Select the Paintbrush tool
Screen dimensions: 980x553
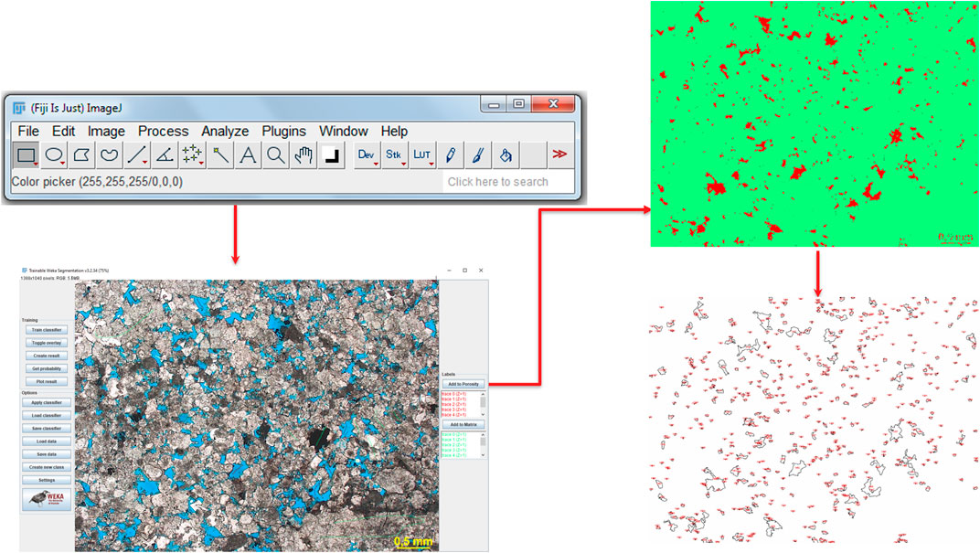pyautogui.click(x=477, y=155)
